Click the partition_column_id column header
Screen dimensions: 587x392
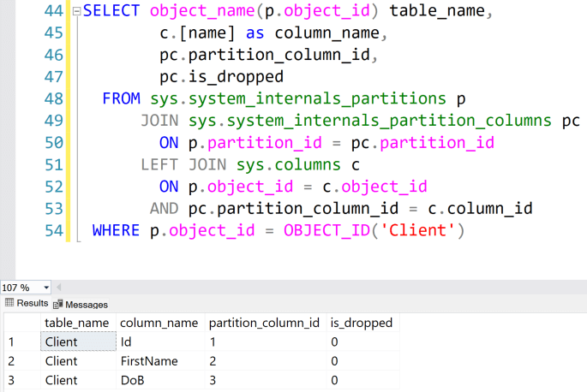(x=264, y=323)
